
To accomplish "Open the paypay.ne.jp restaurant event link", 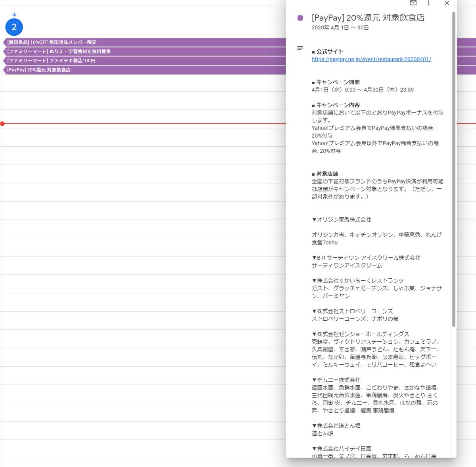I will (371, 59).
